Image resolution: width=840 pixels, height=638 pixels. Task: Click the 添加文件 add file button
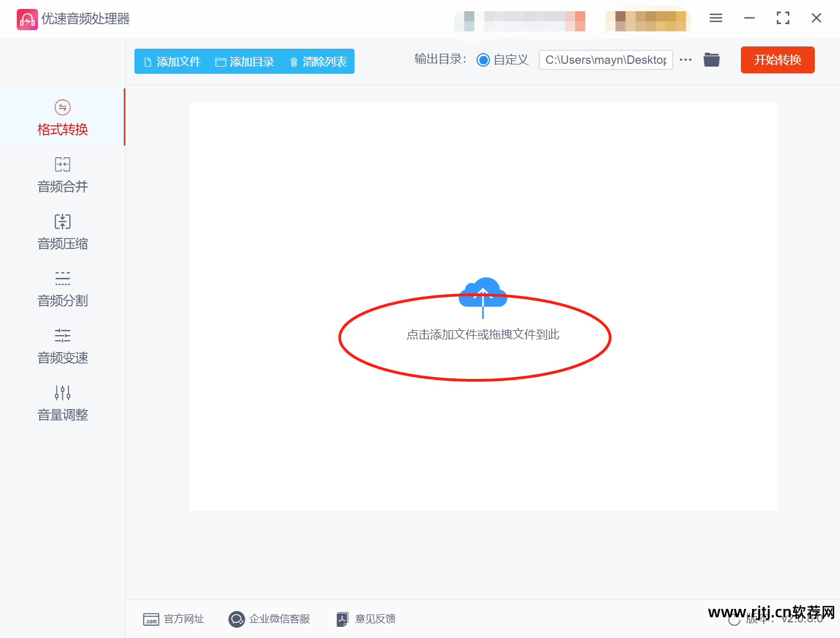172,62
